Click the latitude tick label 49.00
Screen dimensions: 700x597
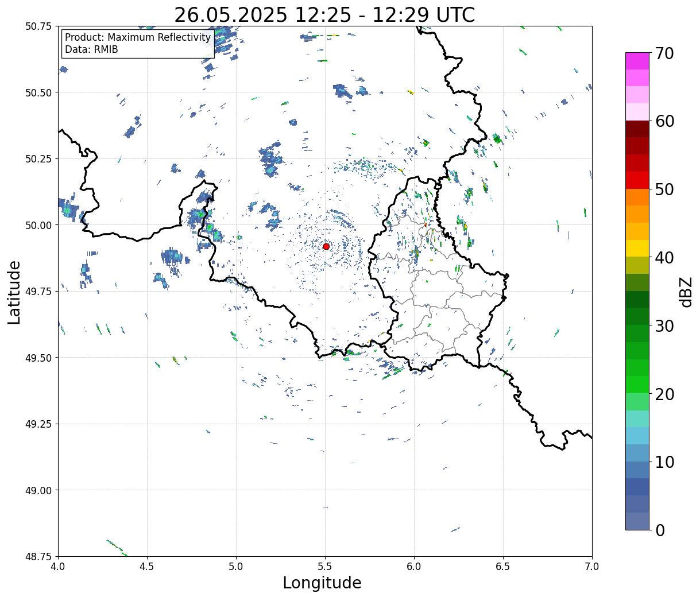coord(38,490)
